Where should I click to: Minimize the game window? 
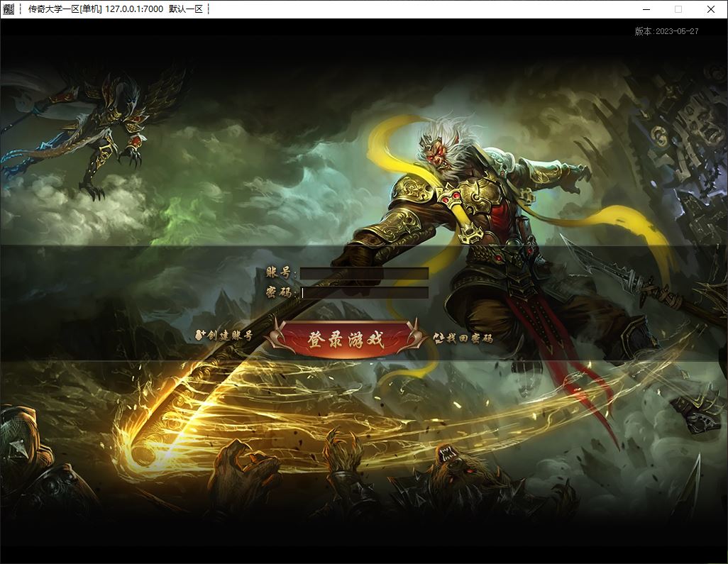646,9
